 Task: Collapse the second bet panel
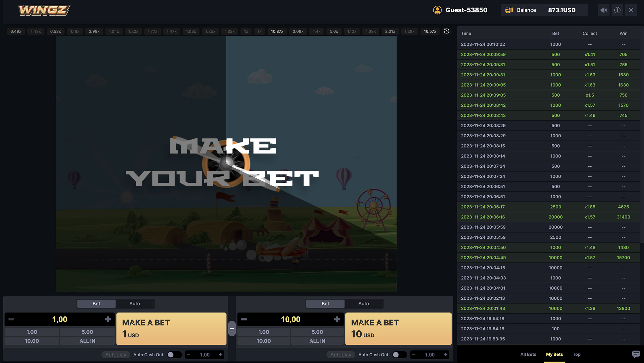232,328
